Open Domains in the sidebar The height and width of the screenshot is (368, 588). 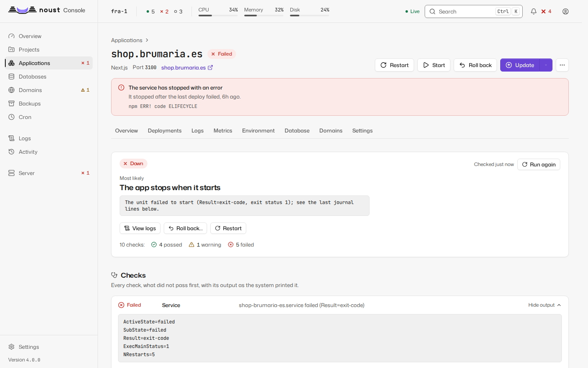coord(49,90)
